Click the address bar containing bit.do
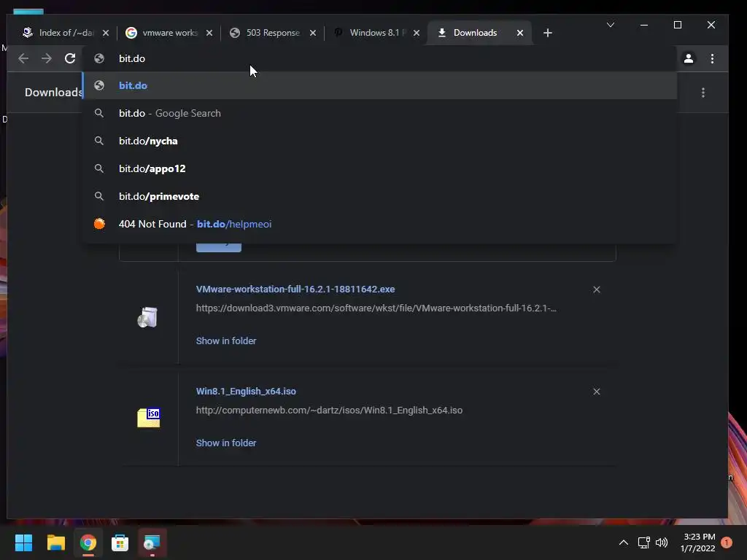 (x=381, y=58)
